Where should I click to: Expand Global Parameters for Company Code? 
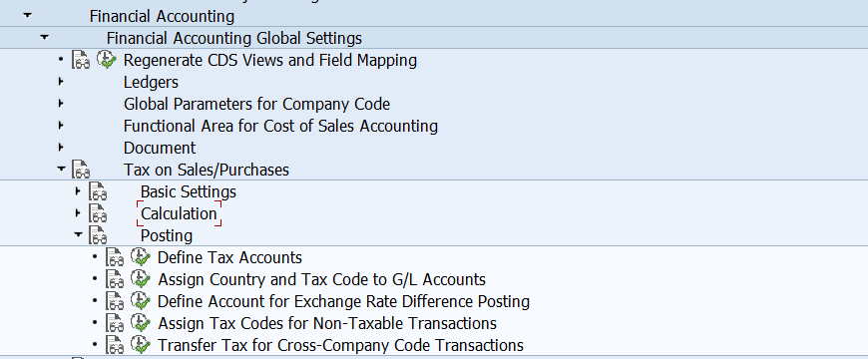pyautogui.click(x=61, y=104)
